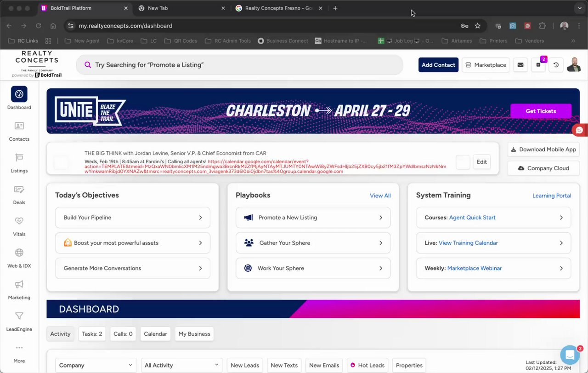This screenshot has height=373, width=588.
Task: Open the password key icon in address bar
Action: tap(464, 26)
